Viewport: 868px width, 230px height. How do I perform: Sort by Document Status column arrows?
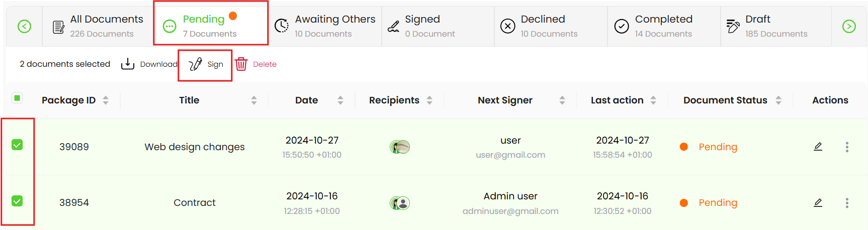tap(778, 100)
